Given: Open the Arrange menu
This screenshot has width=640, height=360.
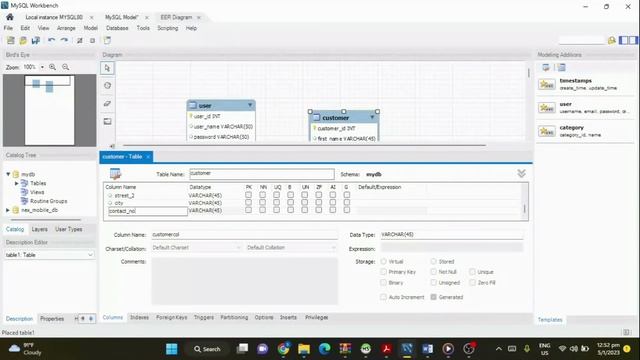Looking at the screenshot, I should point(66,28).
